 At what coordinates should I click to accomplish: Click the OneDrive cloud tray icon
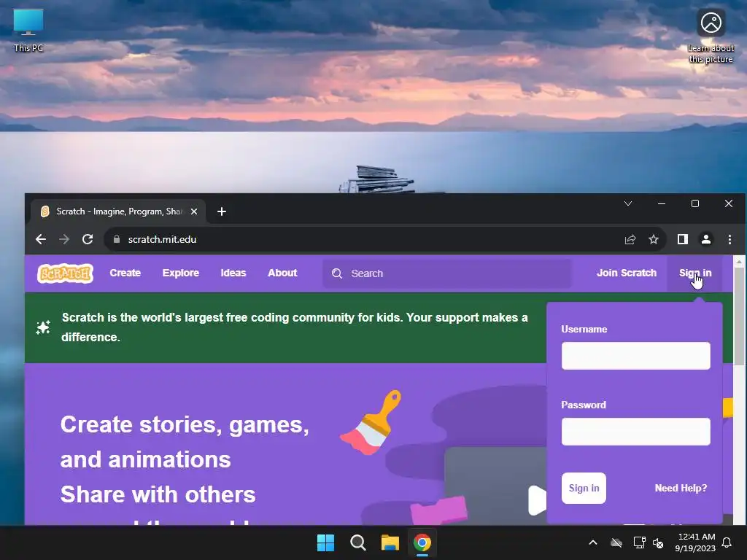point(616,542)
